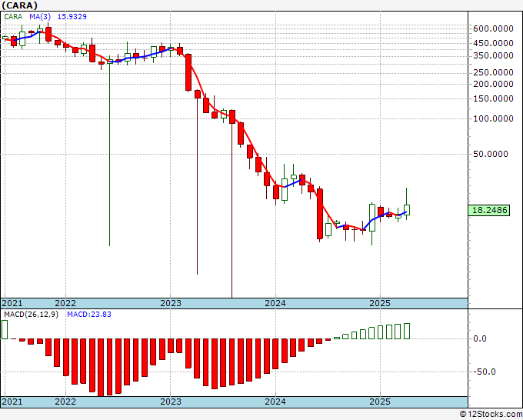
Task: Click the 150.0000 price axis label
Action: (493, 98)
